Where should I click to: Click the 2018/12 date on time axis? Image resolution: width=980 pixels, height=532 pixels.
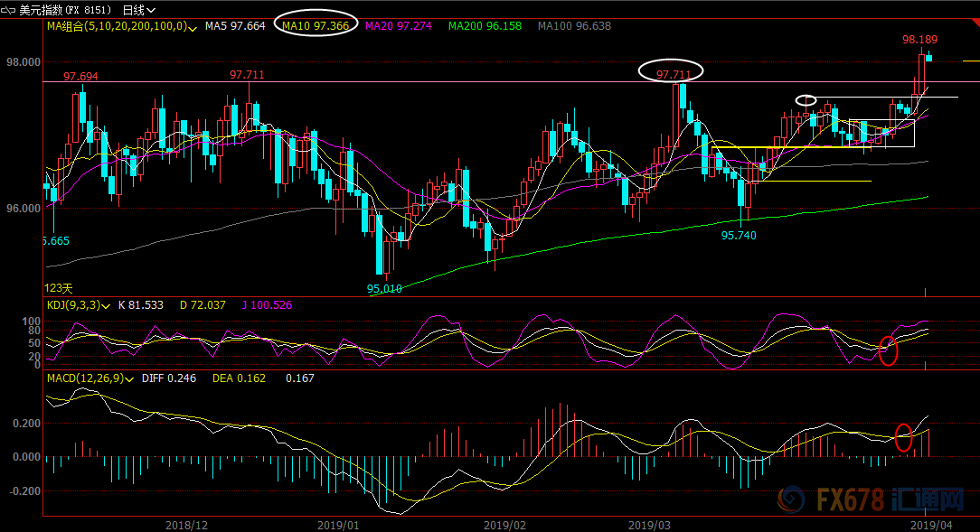tap(187, 524)
